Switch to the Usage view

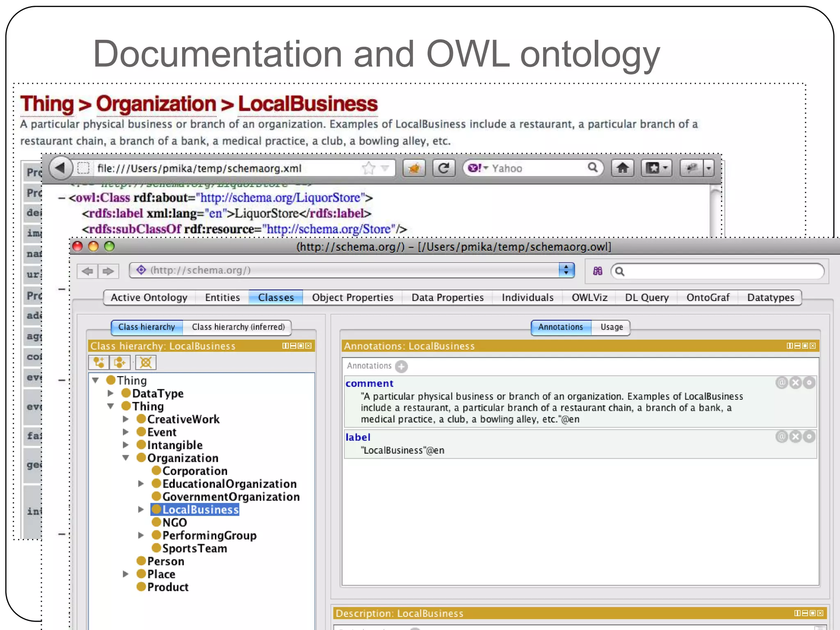612,327
